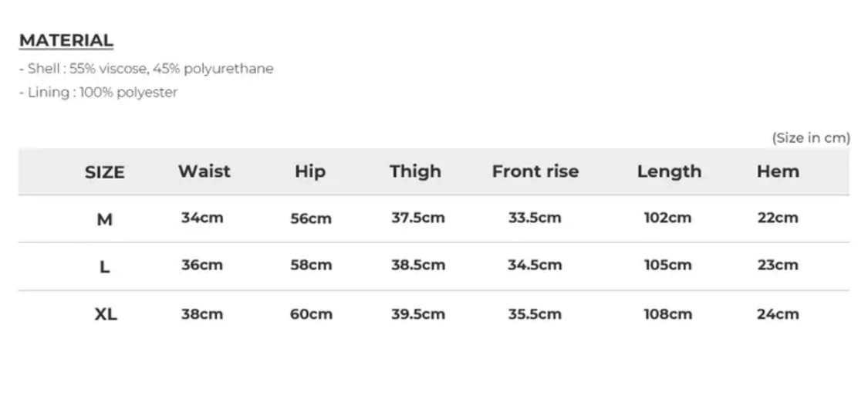The image size is (868, 393).
Task: Click the Waist column header
Action: click(x=204, y=171)
